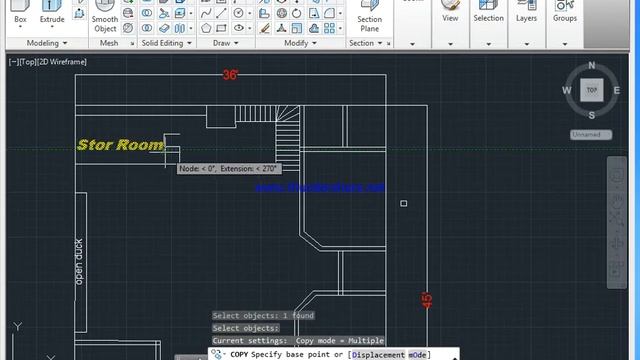Expand the Draw panel dropdown
640x360 pixels.
click(236, 43)
